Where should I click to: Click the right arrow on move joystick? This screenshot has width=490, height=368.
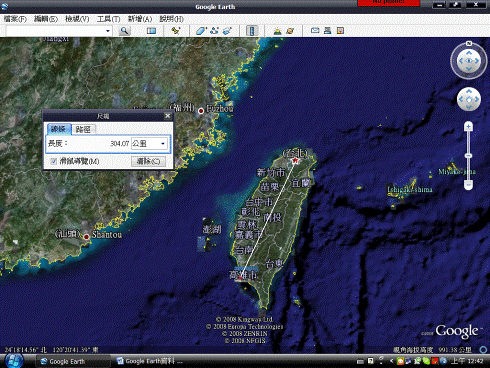[x=477, y=99]
